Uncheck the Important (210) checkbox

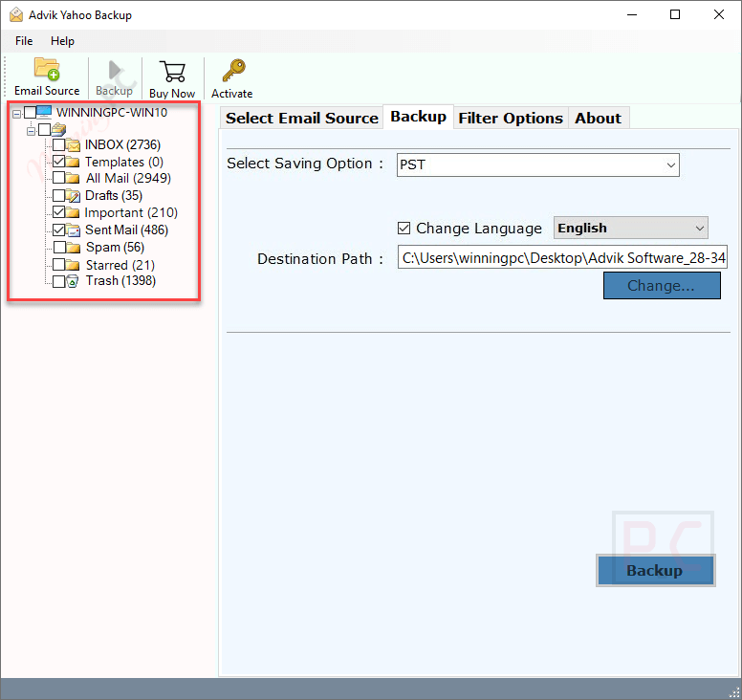[58, 212]
